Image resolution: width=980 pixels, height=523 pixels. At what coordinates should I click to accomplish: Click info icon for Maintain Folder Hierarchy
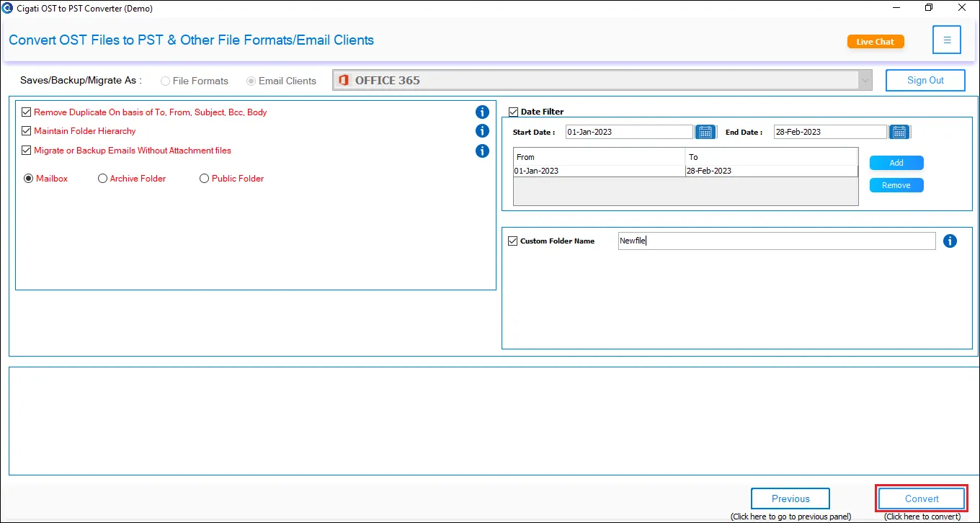[x=483, y=131]
